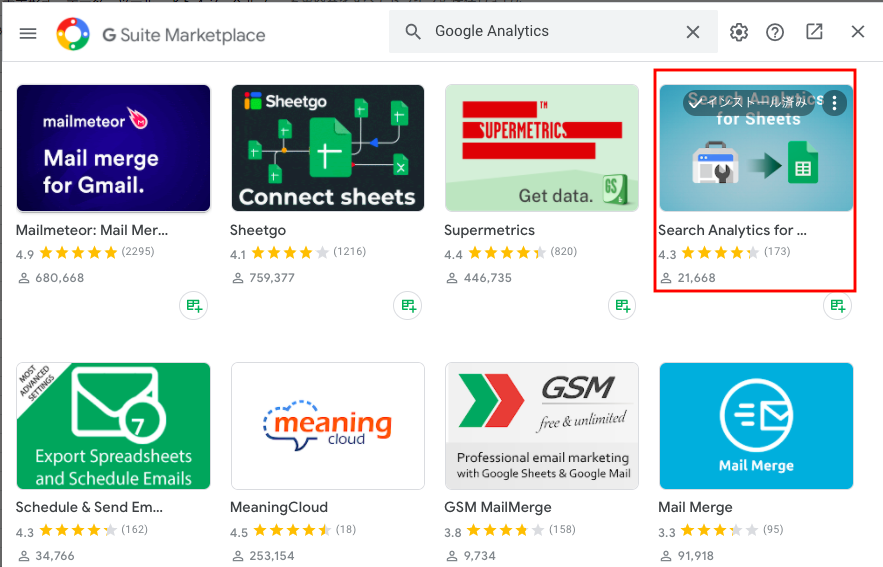Open the Search Analytics for ... title
The height and width of the screenshot is (567, 883).
click(732, 230)
